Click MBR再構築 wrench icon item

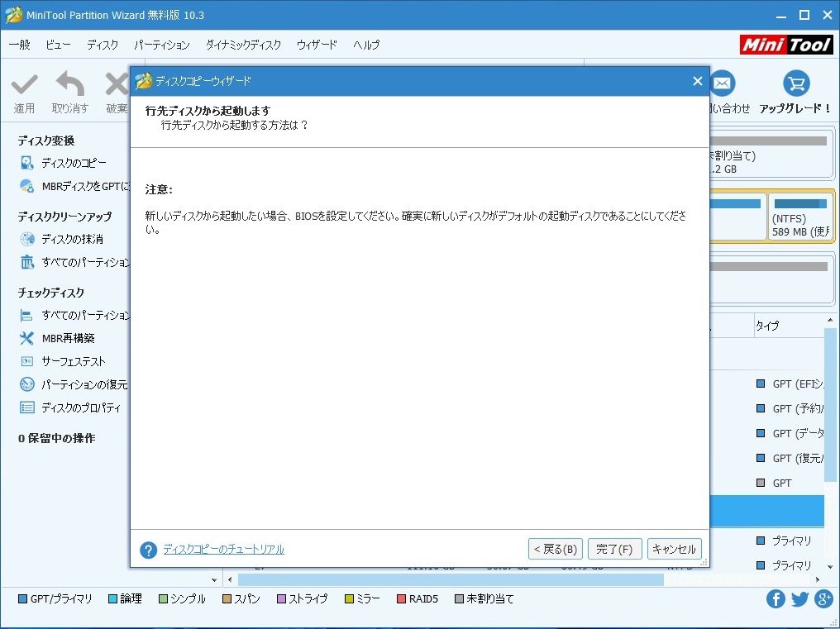[68, 339]
